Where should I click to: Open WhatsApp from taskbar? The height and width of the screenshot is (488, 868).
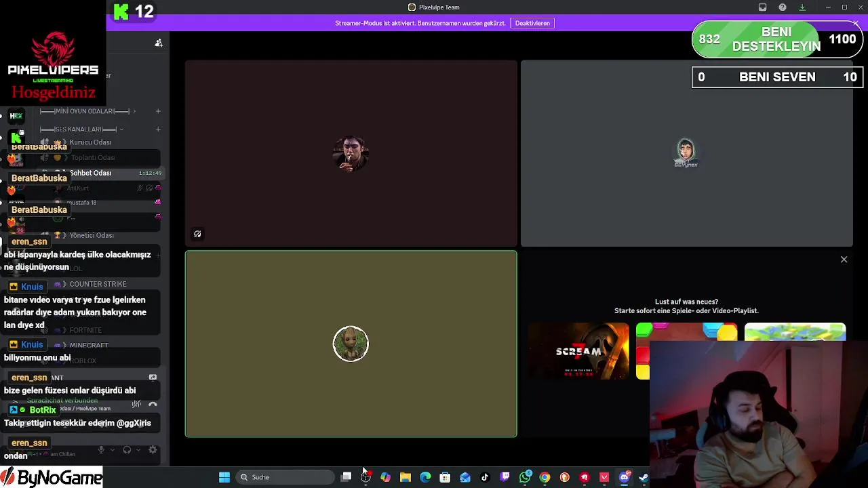pos(525,477)
